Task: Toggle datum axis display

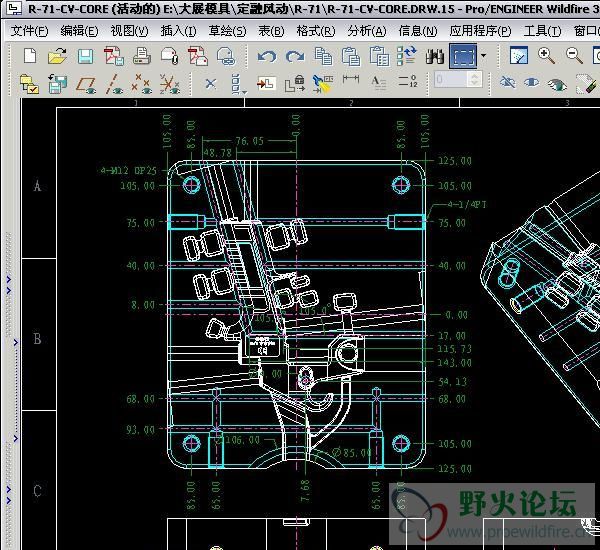Action: 114,84
